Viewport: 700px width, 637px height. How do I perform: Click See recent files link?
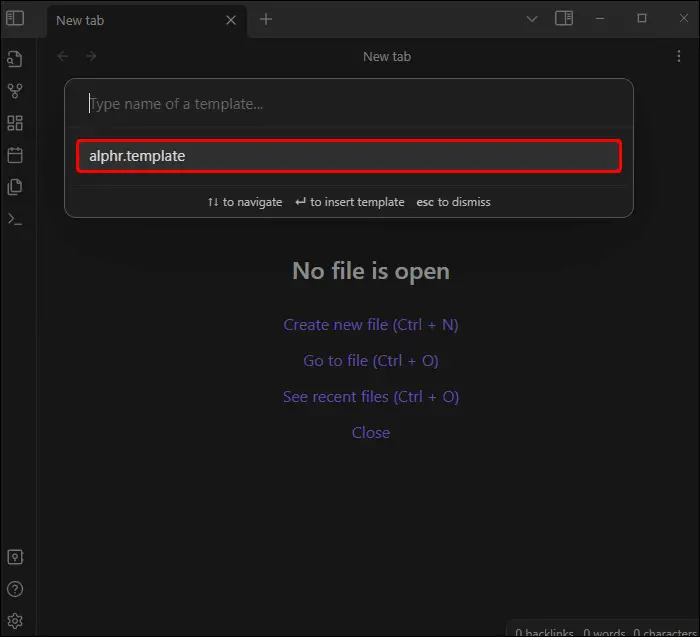(371, 396)
